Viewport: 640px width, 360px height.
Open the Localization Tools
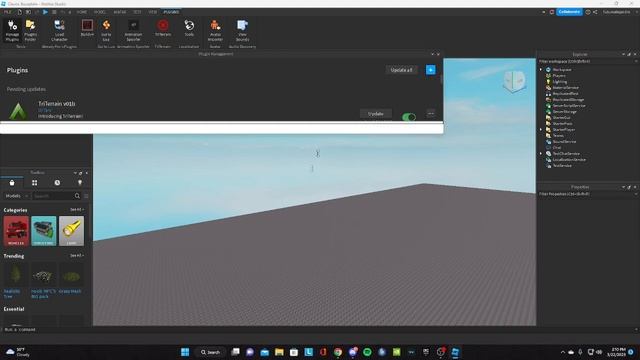[x=189, y=29]
